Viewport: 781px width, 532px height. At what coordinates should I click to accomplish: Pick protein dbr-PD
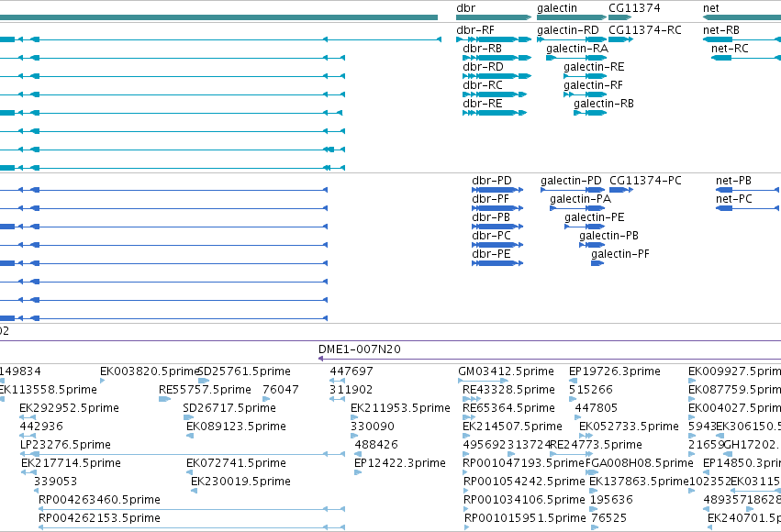492,181
